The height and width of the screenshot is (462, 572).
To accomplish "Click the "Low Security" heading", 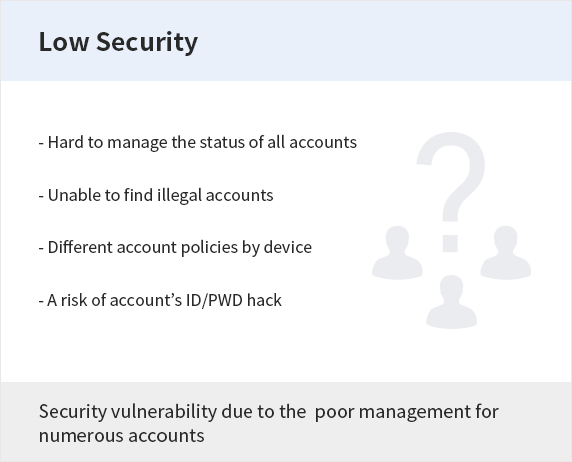I will tap(118, 42).
